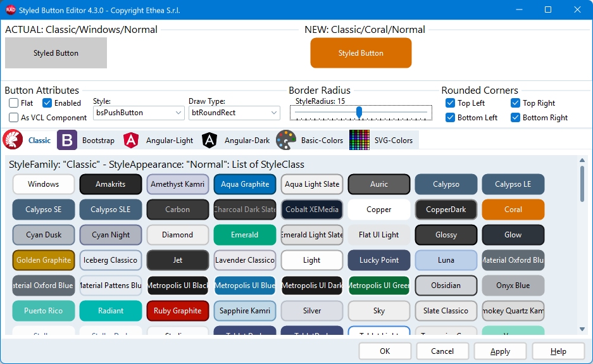
Task: Select the Calypso SLE style class
Action: 110,210
